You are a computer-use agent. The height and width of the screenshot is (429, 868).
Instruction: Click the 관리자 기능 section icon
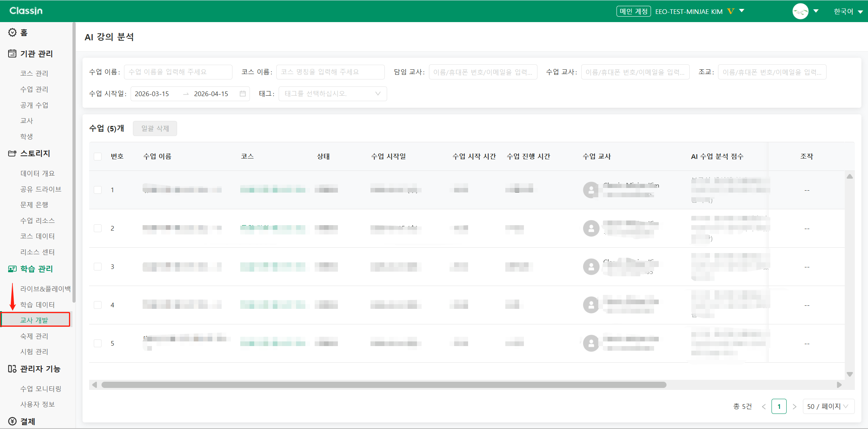[12, 369]
